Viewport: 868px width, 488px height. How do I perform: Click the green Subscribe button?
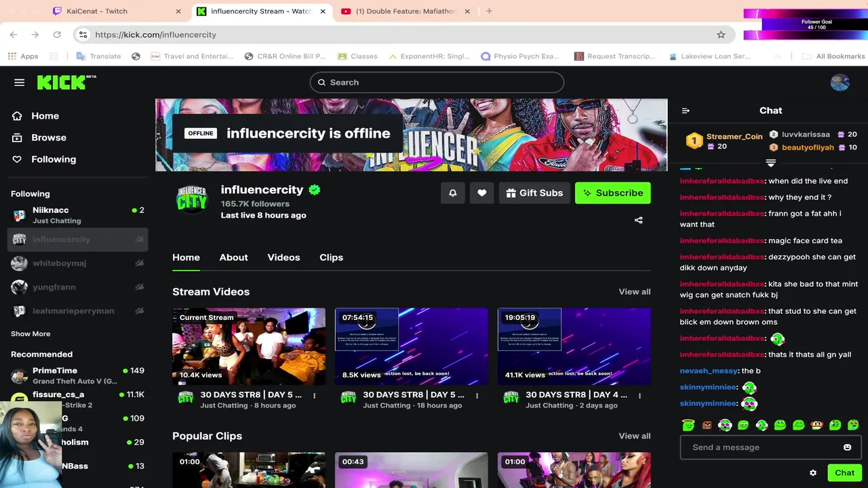613,193
